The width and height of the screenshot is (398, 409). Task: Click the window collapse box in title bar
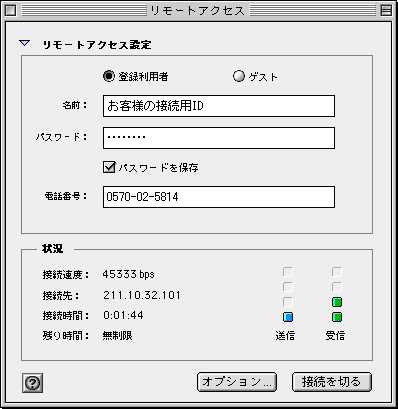pos(386,11)
